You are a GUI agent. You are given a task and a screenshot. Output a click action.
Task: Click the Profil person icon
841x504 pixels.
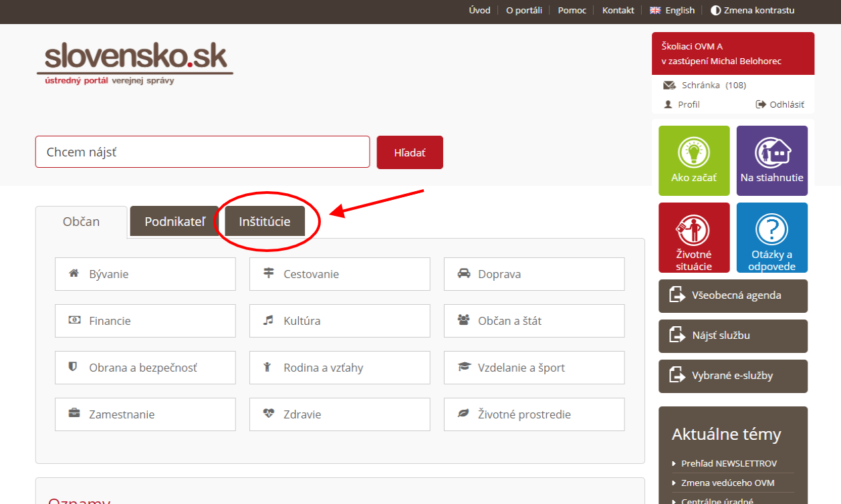668,104
